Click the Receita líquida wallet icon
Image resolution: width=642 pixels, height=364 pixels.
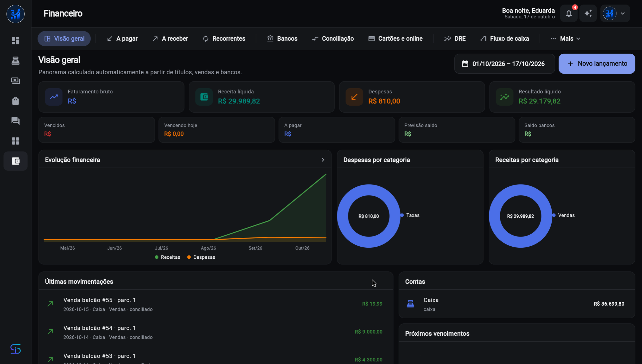pyautogui.click(x=204, y=97)
